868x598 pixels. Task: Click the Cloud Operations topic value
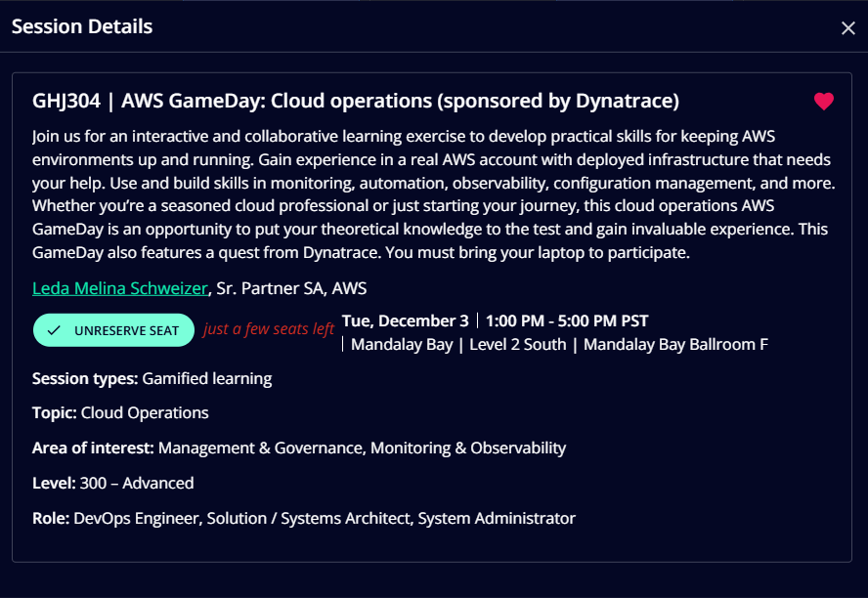(145, 413)
